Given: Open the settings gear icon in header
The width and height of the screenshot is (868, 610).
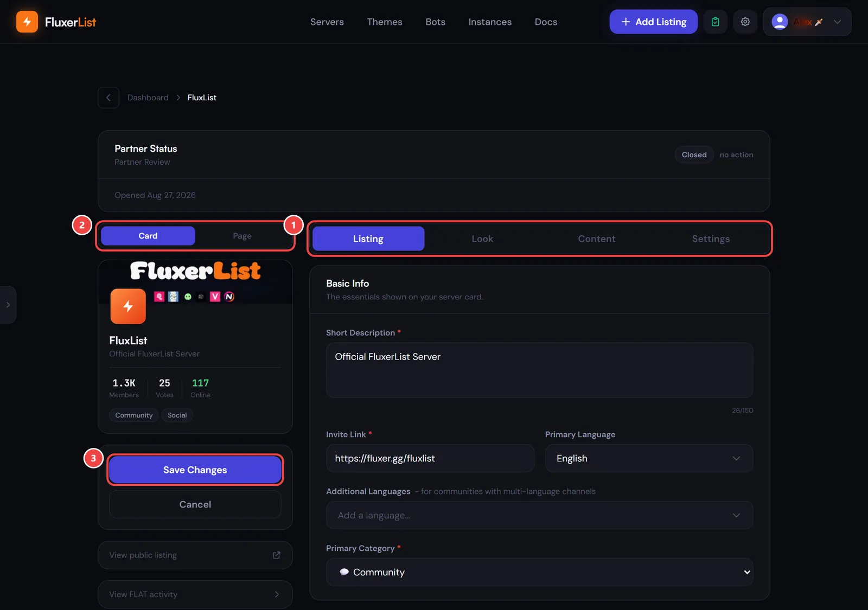Looking at the screenshot, I should coord(745,22).
